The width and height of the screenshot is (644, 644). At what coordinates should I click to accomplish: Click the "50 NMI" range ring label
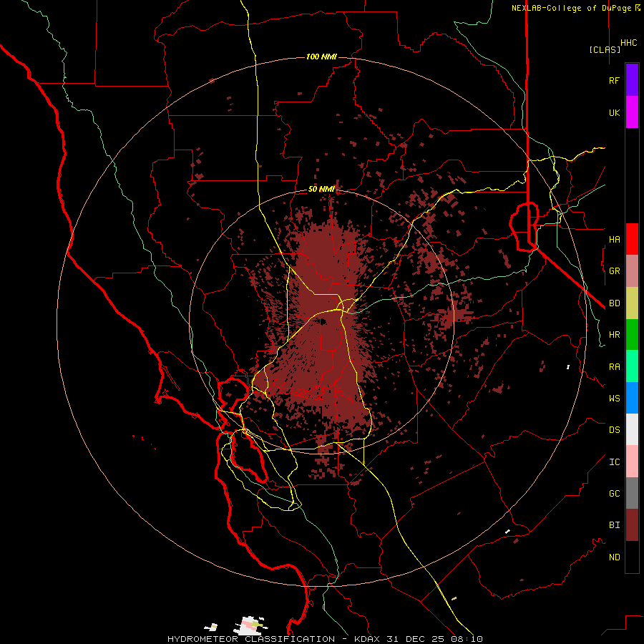pos(321,189)
